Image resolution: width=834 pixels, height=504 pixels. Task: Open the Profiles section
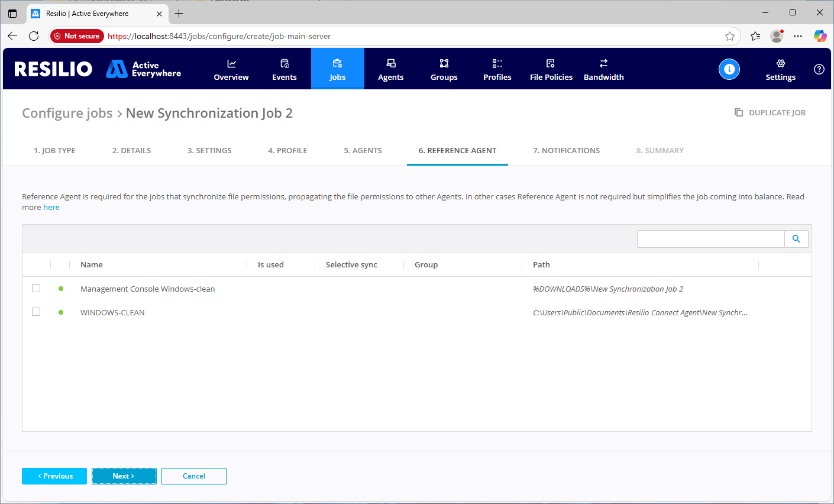497,69
